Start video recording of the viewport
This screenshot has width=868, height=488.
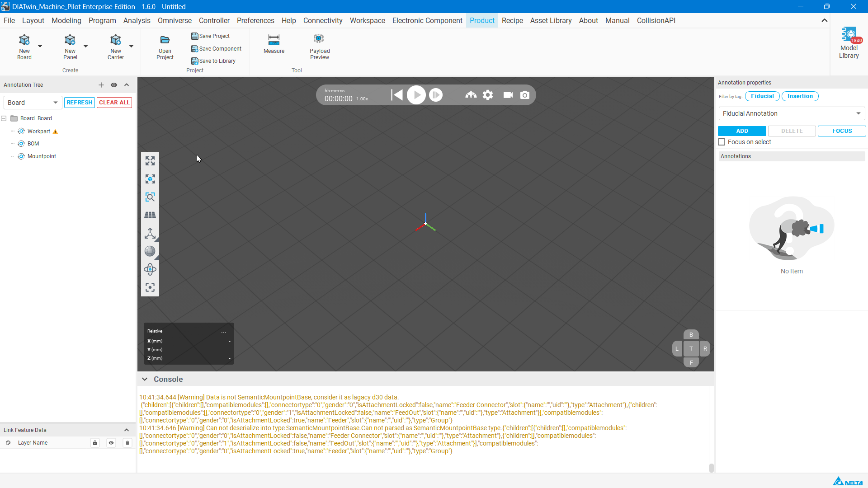[x=508, y=95]
